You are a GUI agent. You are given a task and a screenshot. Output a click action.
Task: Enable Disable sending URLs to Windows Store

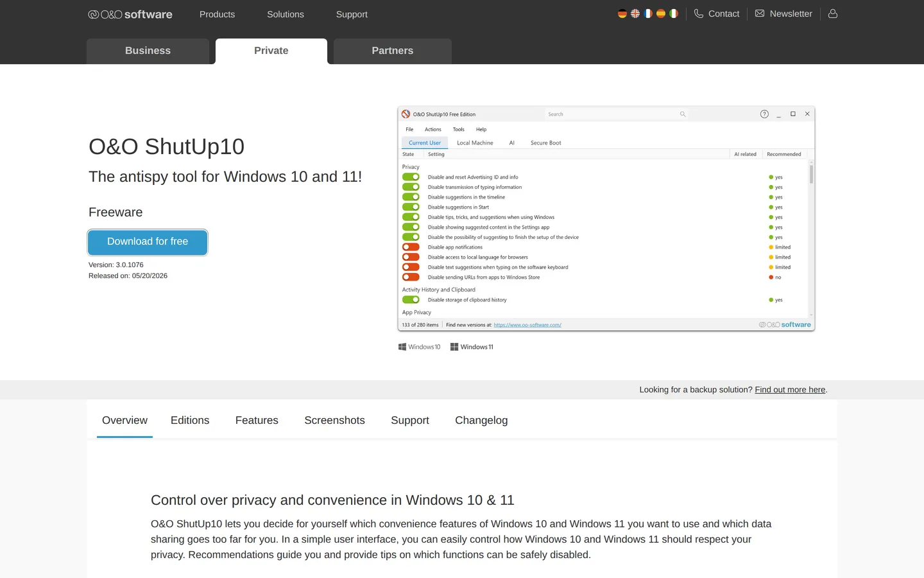click(411, 277)
